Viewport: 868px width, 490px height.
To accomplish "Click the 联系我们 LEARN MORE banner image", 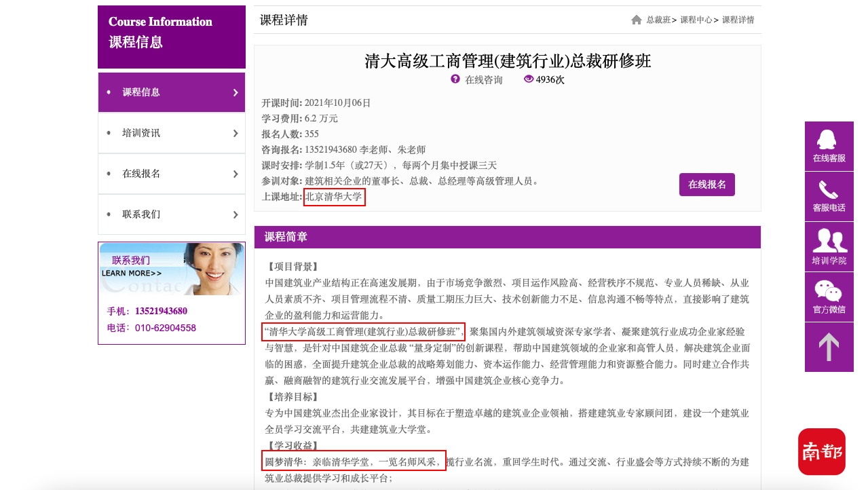I will point(172,269).
